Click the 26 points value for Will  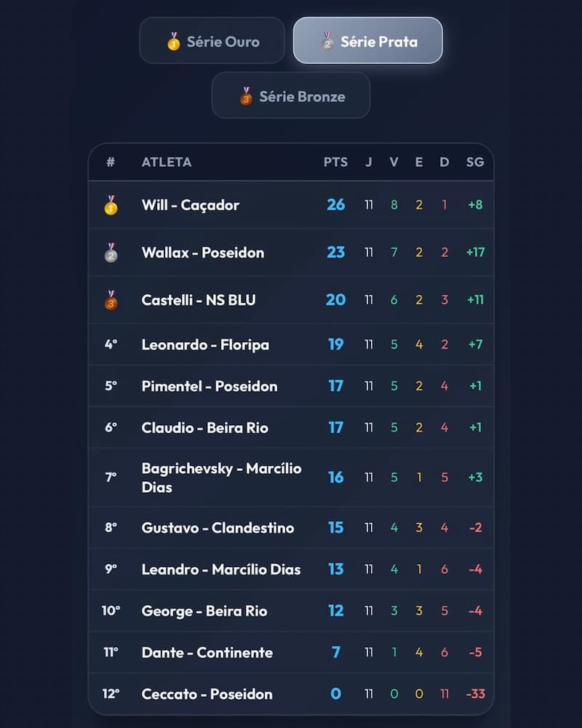click(x=335, y=205)
